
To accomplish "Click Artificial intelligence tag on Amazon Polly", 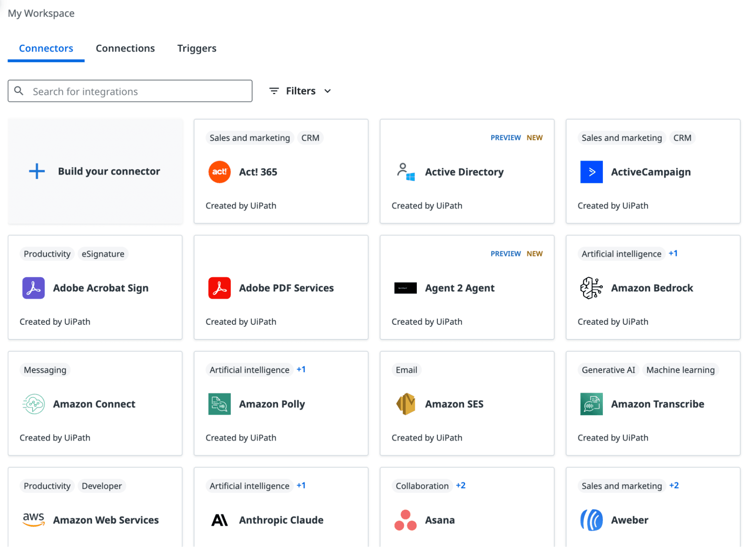I will (x=249, y=370).
